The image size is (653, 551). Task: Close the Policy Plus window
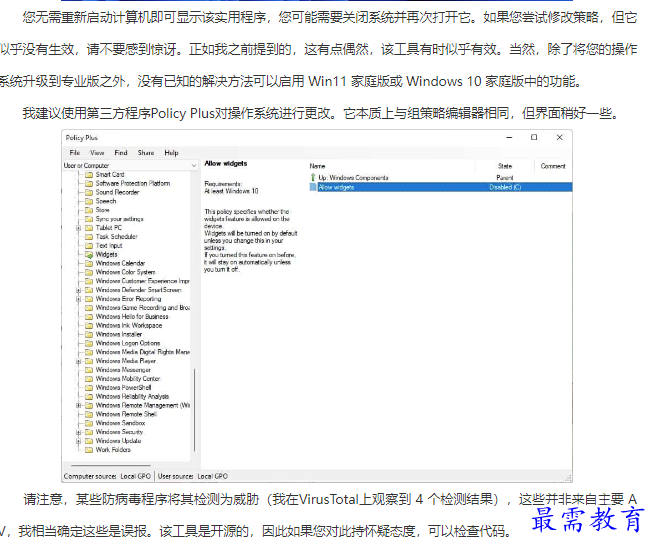(559, 137)
